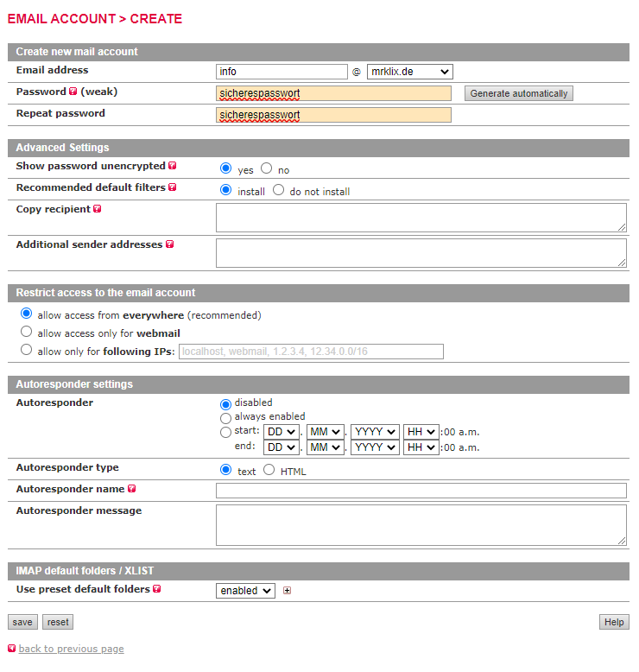
Task: Click Additional sender addresses text area
Action: pyautogui.click(x=421, y=253)
